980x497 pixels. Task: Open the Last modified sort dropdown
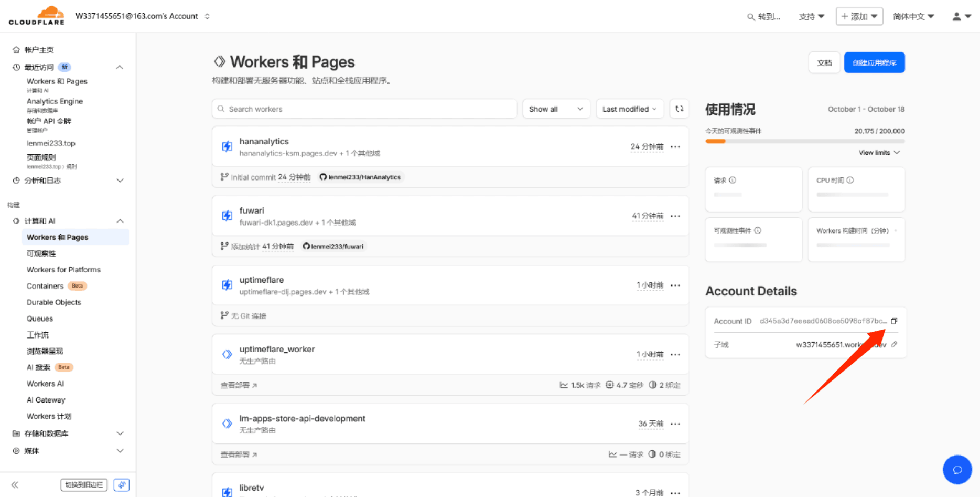click(629, 109)
